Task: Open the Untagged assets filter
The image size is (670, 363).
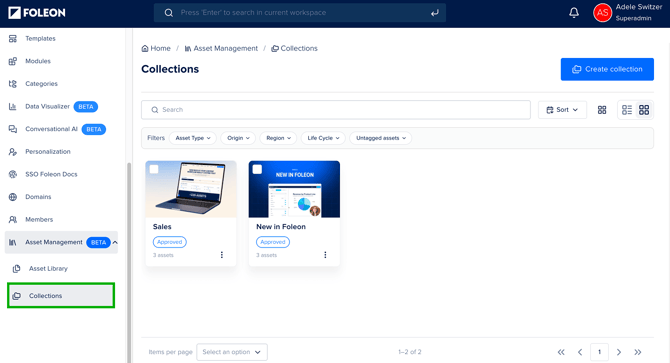Action: pos(381,138)
